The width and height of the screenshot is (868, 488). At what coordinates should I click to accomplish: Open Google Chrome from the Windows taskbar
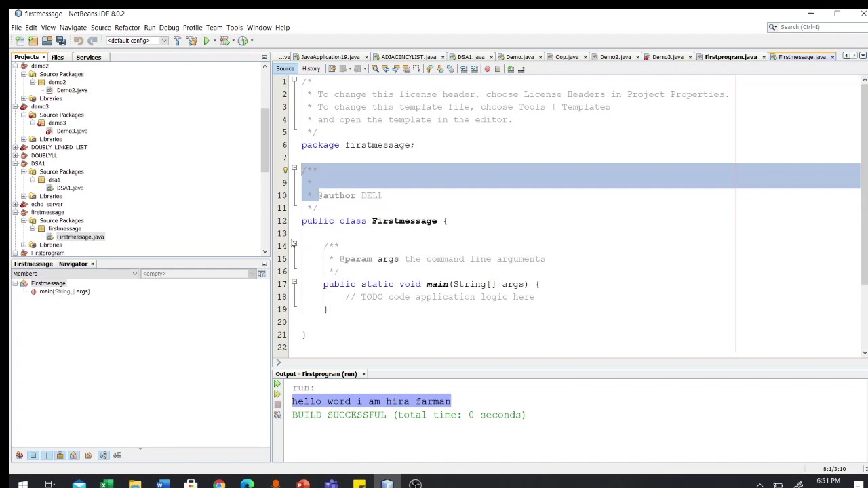coord(219,484)
